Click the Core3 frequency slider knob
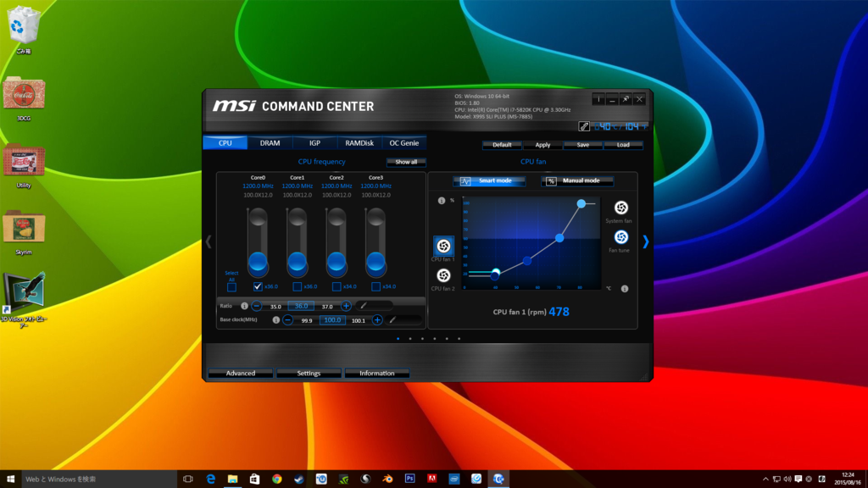Viewport: 868px width, 488px height. [x=376, y=263]
